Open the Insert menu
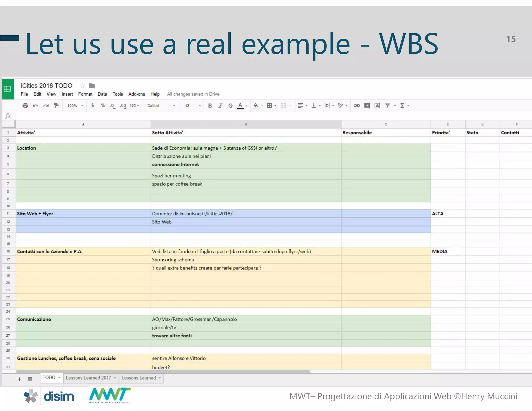532x411 pixels. click(67, 94)
